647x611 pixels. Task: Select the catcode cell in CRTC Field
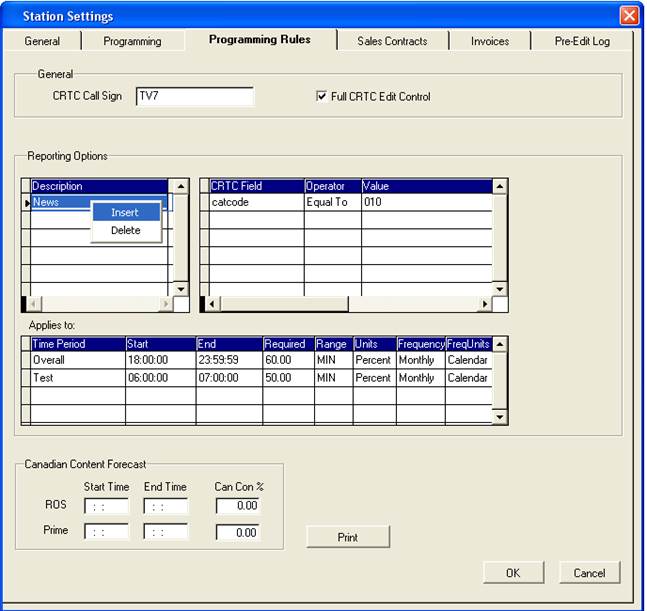[256, 202]
